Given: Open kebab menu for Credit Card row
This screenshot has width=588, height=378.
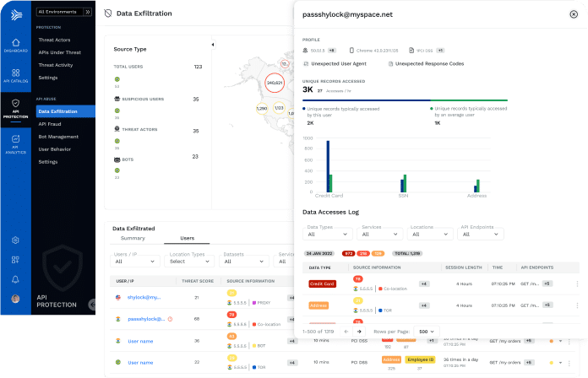Looking at the screenshot, I should pyautogui.click(x=577, y=283).
